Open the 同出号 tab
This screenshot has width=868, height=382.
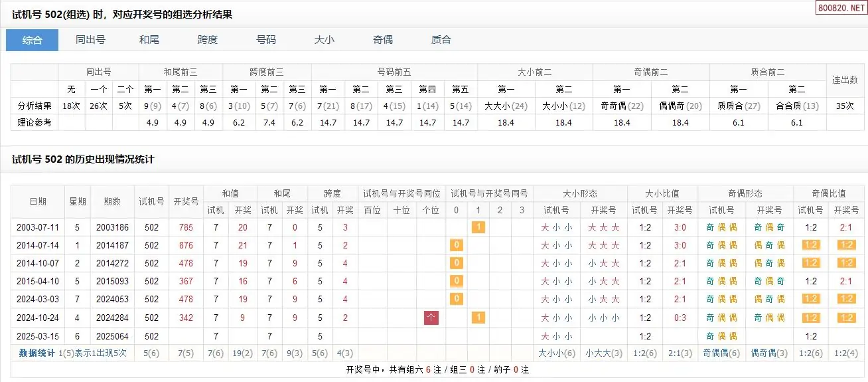90,40
